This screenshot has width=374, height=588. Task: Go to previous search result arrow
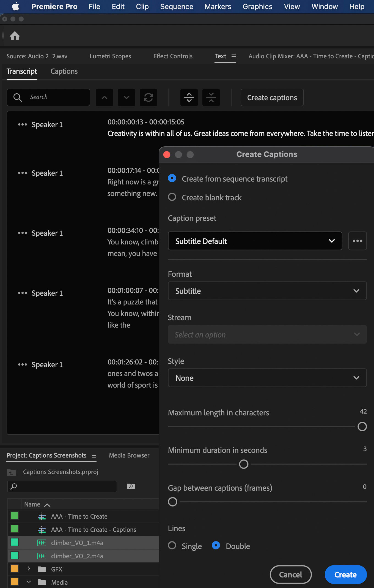(x=105, y=97)
